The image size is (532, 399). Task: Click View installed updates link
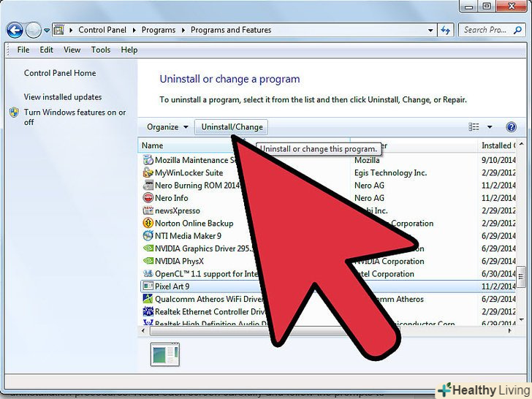[63, 97]
